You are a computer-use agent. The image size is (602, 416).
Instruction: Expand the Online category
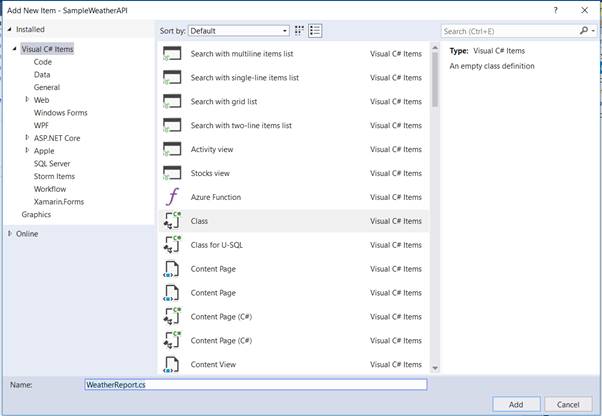(10, 233)
